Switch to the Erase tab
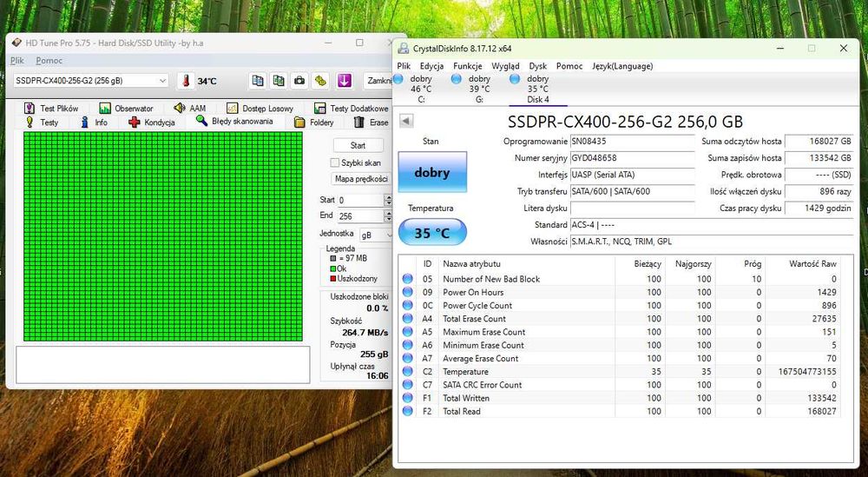 (x=372, y=123)
